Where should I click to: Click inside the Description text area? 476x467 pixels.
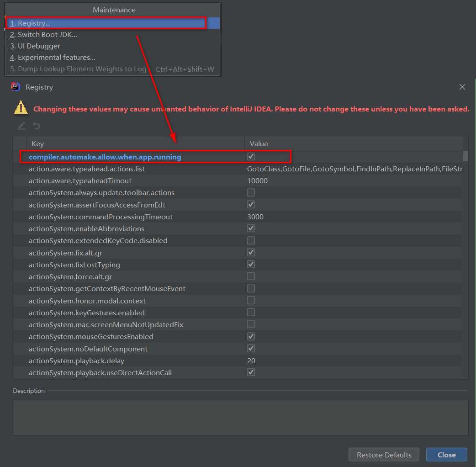(240, 418)
